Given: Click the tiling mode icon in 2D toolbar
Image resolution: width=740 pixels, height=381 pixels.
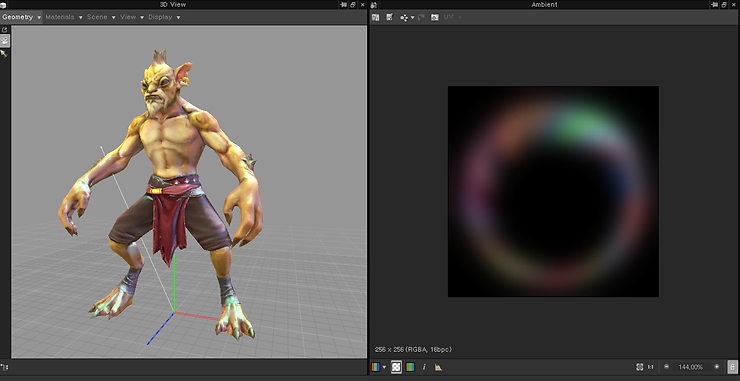Looking at the screenshot, I should pos(404,17).
